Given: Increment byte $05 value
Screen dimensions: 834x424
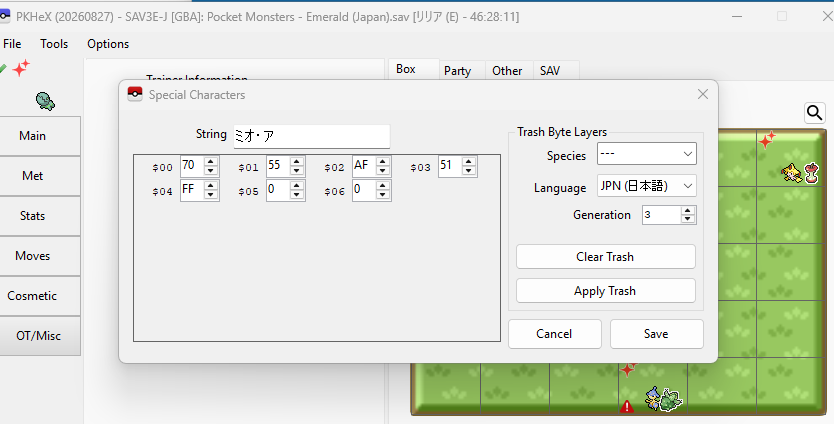Looking at the screenshot, I should pyautogui.click(x=297, y=186).
